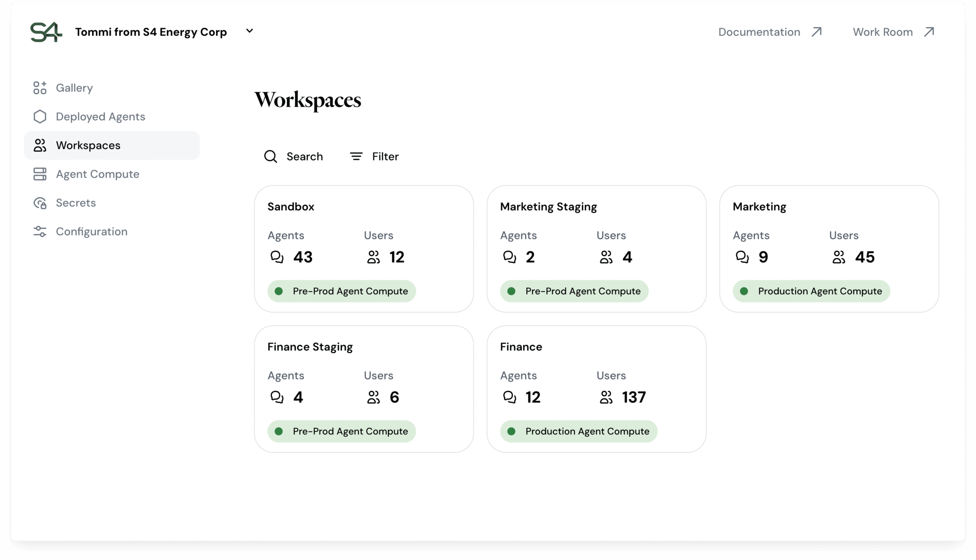976x560 pixels.
Task: Click agents chat icon in Finance Staging card
Action: pyautogui.click(x=277, y=397)
